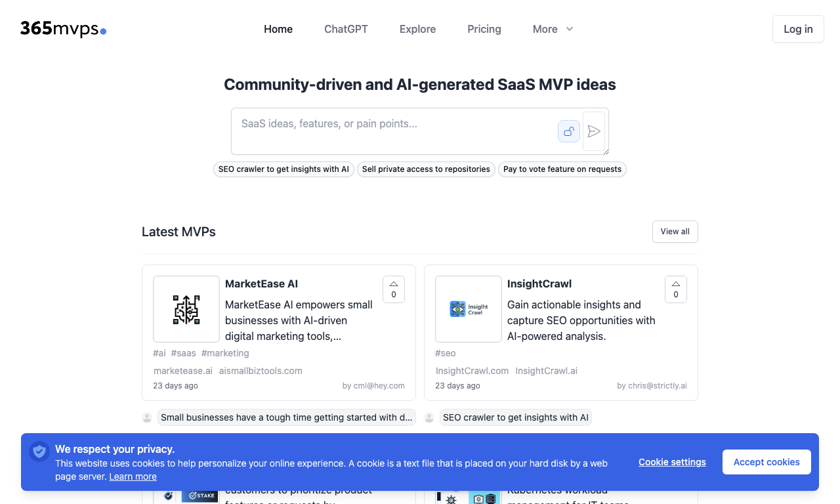The image size is (840, 504).
Task: Submit idea with the send arrow icon
Action: [594, 131]
